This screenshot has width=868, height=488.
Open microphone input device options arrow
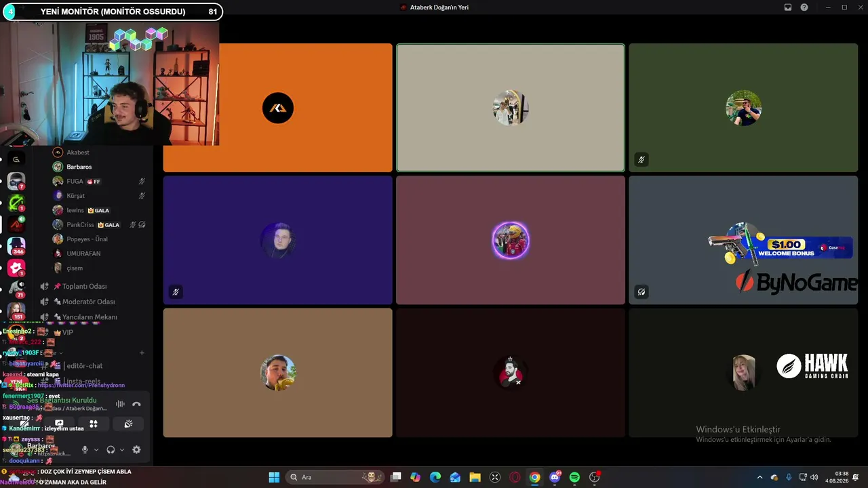click(96, 449)
